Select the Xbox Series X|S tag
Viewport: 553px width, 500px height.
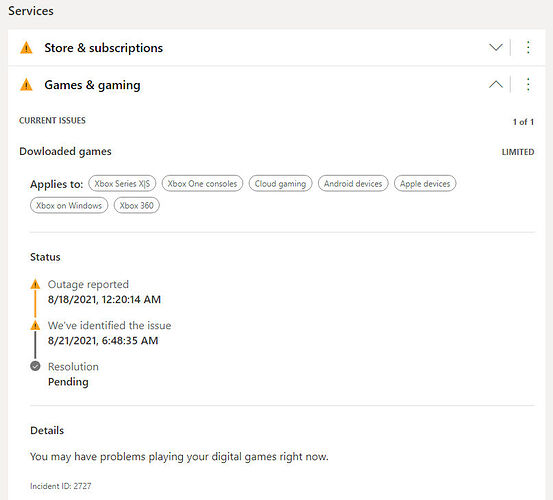click(x=122, y=184)
